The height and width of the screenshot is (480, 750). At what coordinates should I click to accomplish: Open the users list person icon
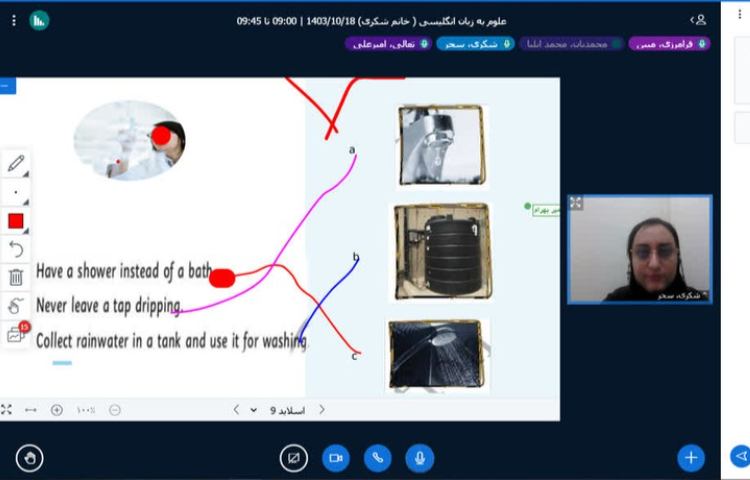tap(699, 20)
